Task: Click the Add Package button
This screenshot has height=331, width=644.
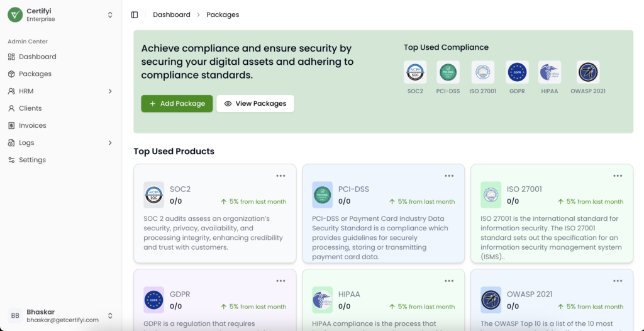Action: pyautogui.click(x=177, y=104)
